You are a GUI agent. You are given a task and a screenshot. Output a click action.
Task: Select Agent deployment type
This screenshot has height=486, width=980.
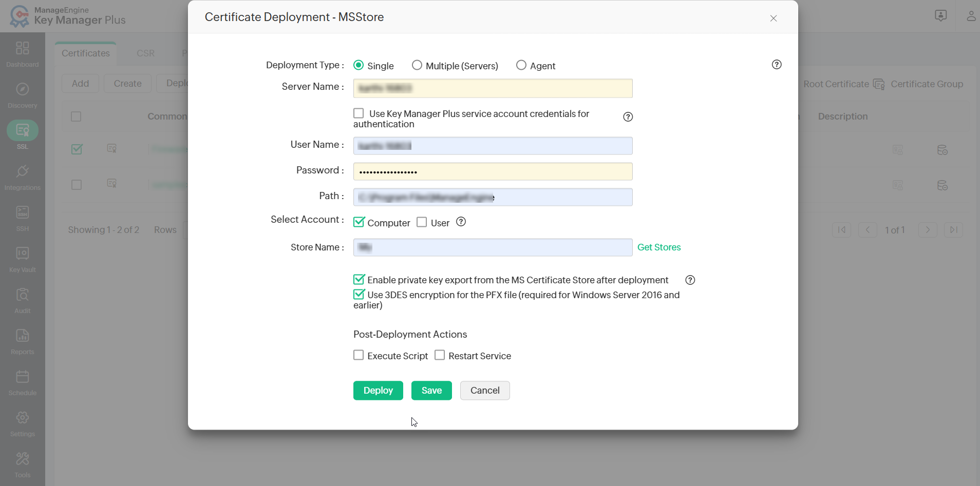(521, 65)
